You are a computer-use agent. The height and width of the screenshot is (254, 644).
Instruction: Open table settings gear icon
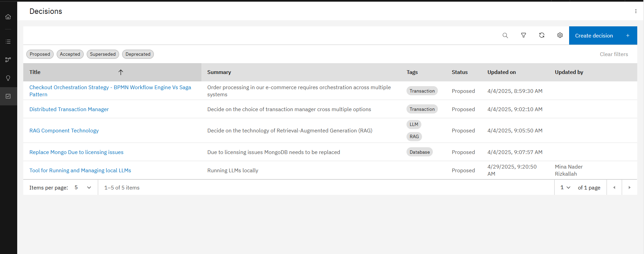point(560,35)
